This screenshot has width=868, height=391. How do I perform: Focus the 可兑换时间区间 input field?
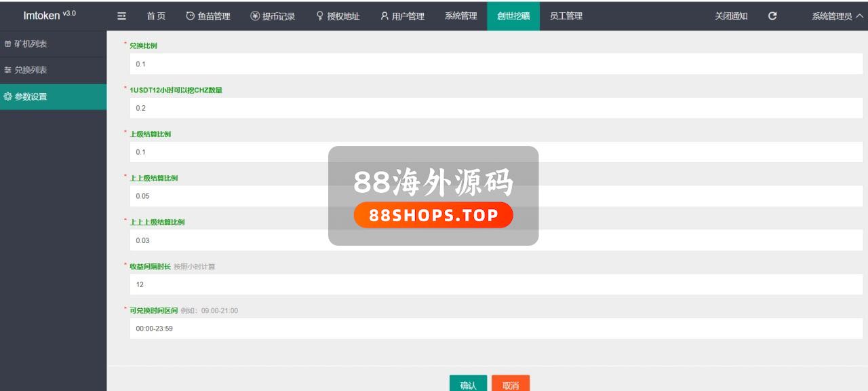coord(496,329)
